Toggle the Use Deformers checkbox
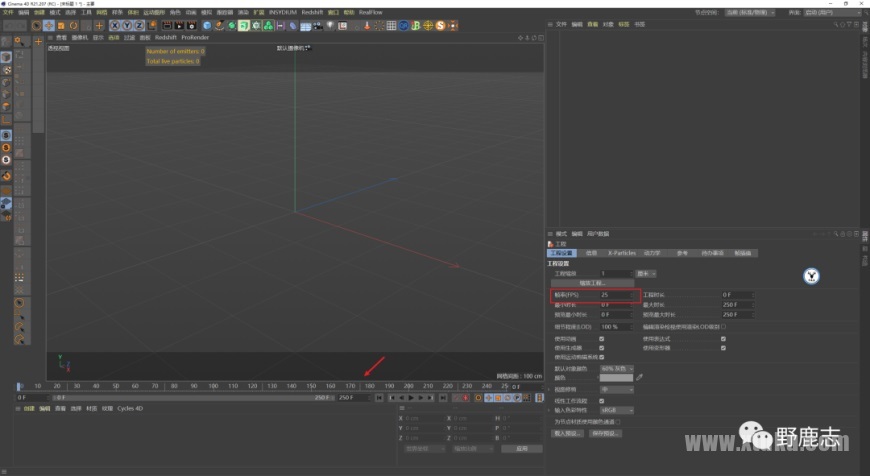Image resolution: width=870 pixels, height=476 pixels. click(x=723, y=348)
